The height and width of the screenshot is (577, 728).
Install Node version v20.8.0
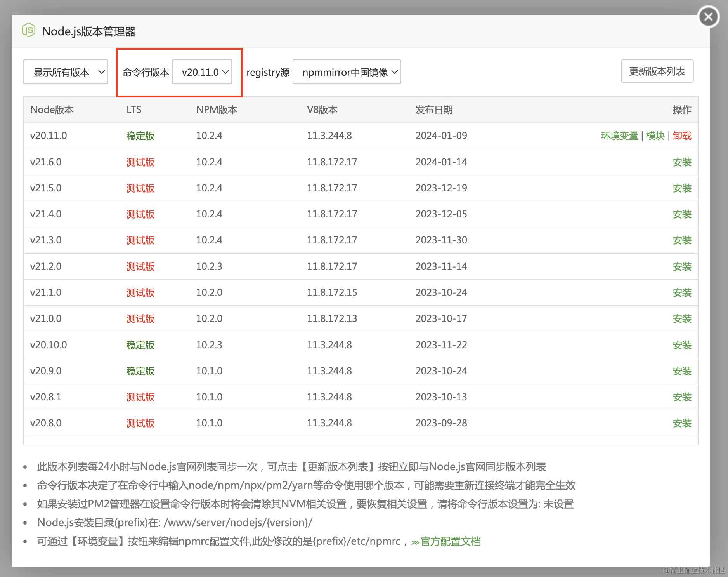682,423
